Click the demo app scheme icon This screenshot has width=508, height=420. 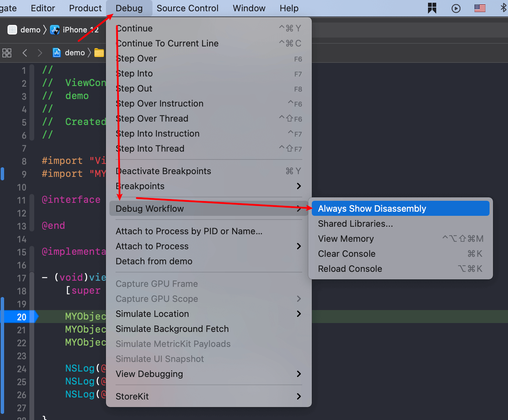pyautogui.click(x=12, y=30)
